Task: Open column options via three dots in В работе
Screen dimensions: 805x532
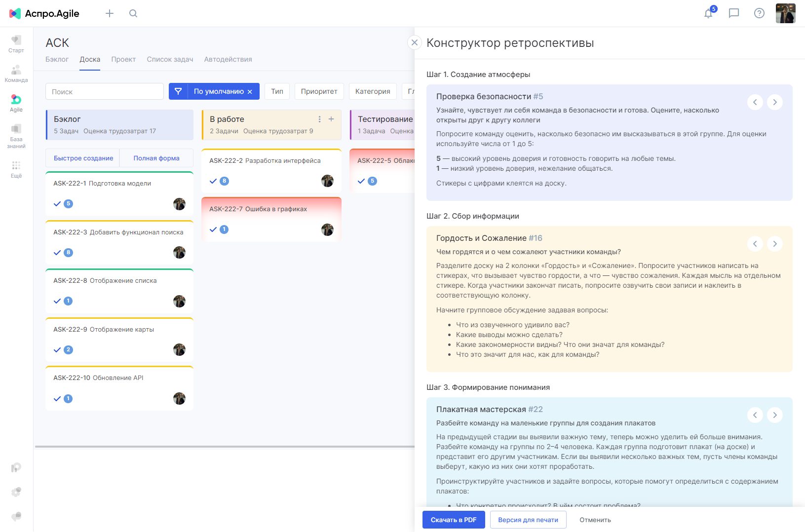Action: tap(319, 119)
